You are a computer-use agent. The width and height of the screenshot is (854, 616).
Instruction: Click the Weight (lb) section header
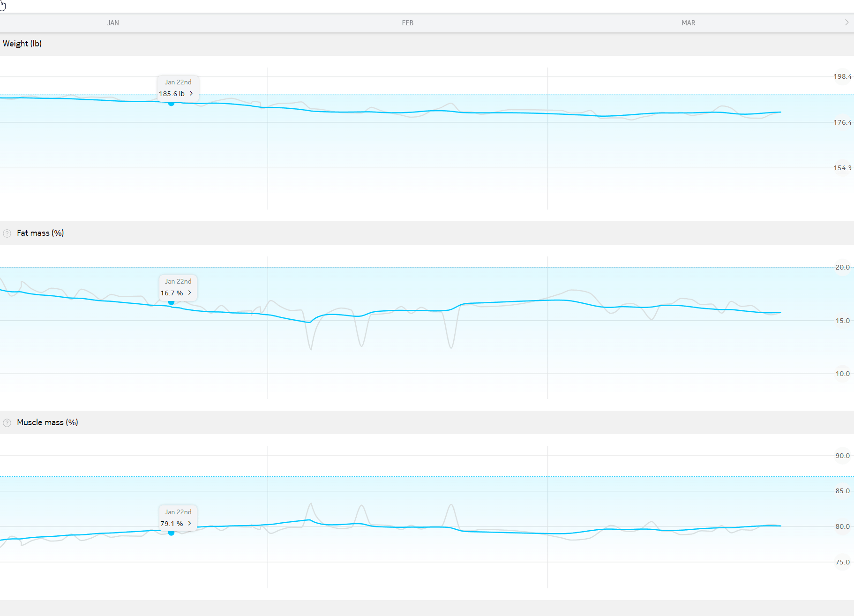pos(22,44)
